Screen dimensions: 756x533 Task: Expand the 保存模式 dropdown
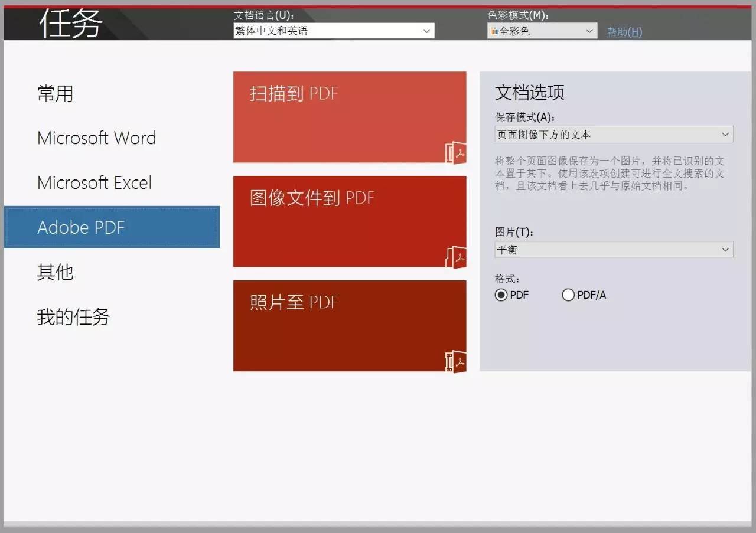(x=614, y=134)
